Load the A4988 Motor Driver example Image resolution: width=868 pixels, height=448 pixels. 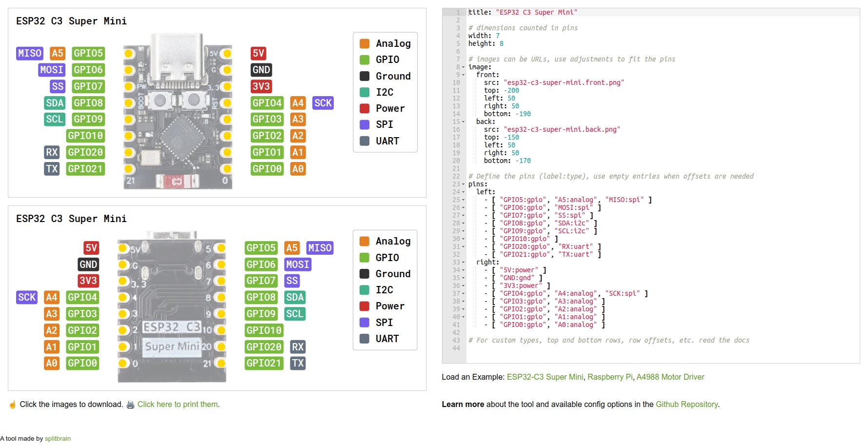click(670, 377)
